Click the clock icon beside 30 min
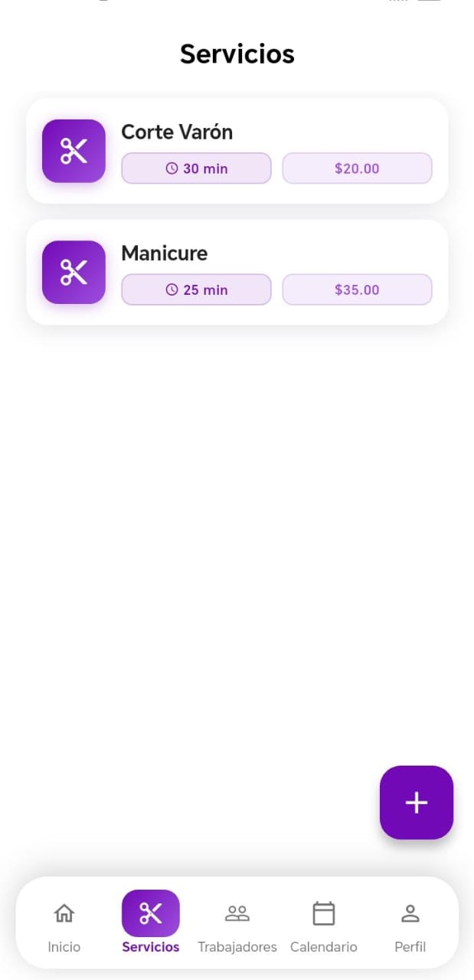This screenshot has height=980, width=474. click(x=170, y=168)
